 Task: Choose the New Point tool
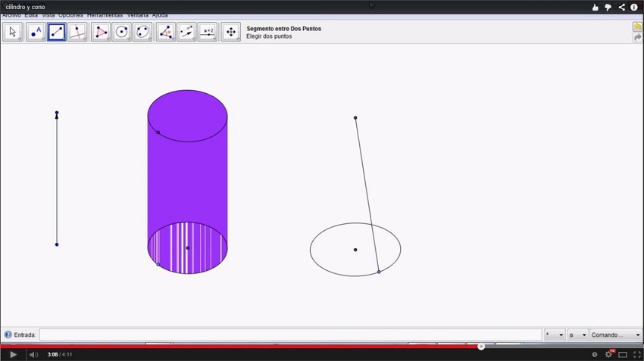coord(35,32)
